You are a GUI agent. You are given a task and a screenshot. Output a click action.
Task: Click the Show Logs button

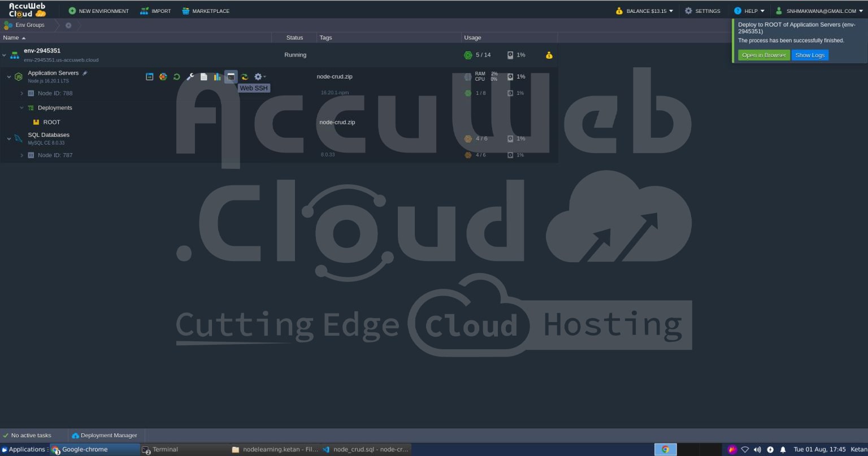point(810,55)
